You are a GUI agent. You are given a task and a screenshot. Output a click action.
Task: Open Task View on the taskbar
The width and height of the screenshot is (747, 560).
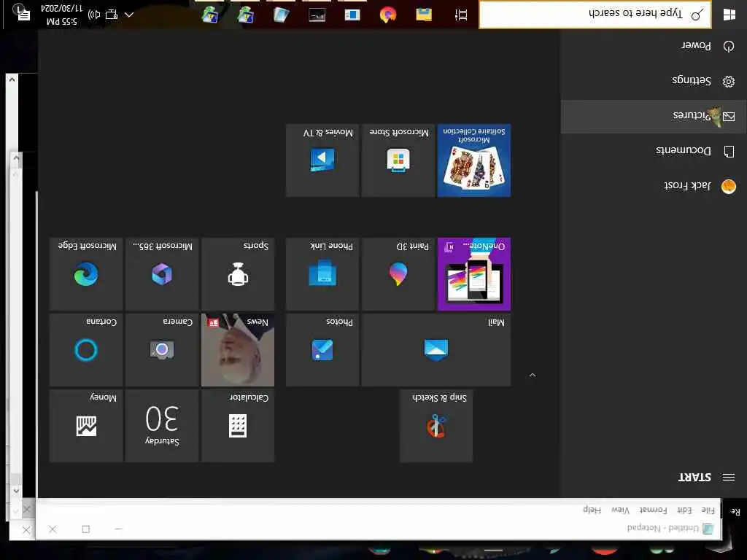(461, 15)
